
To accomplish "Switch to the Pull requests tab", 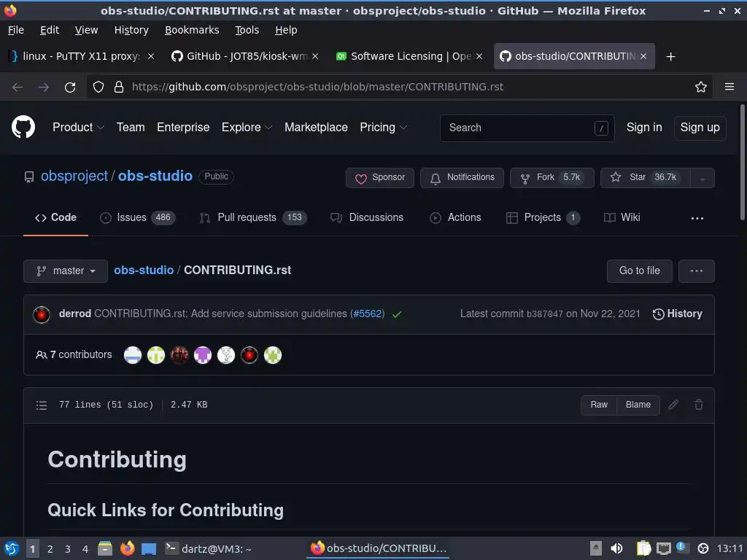I will 253,217.
